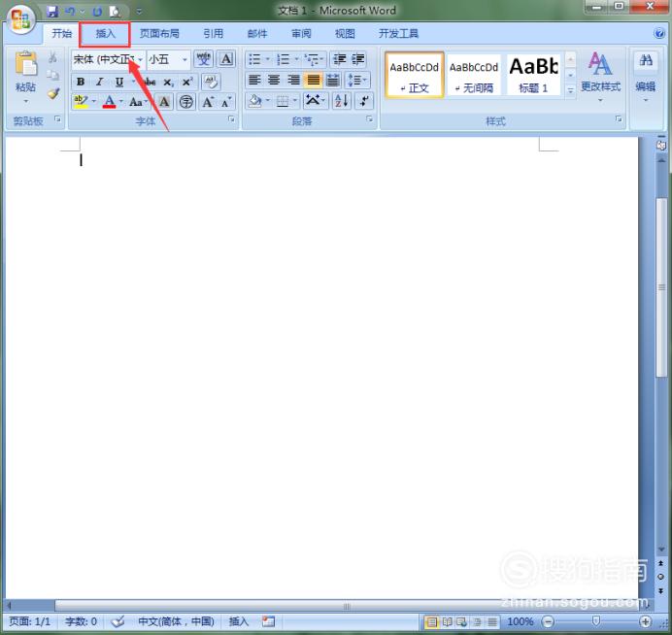The image size is (672, 635).
Task: Center the paragraph text
Action: [274, 80]
